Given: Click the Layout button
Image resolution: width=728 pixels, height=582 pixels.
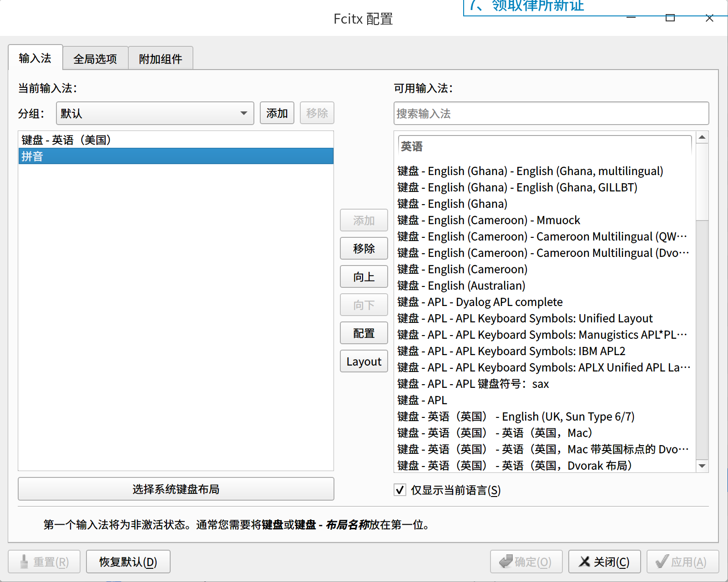Looking at the screenshot, I should 364,361.
